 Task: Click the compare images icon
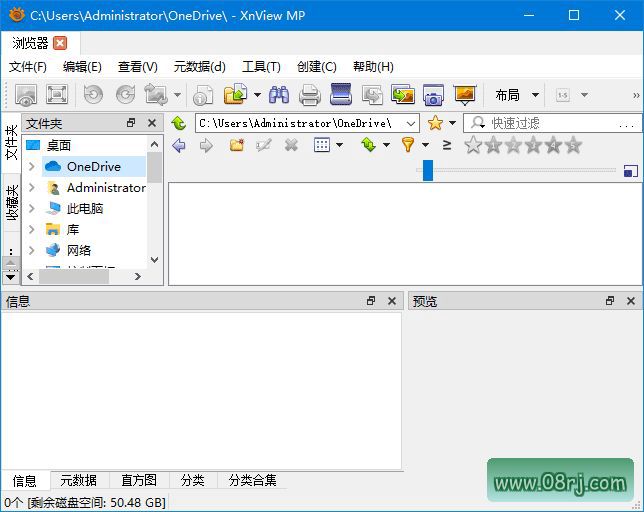pyautogui.click(x=402, y=95)
